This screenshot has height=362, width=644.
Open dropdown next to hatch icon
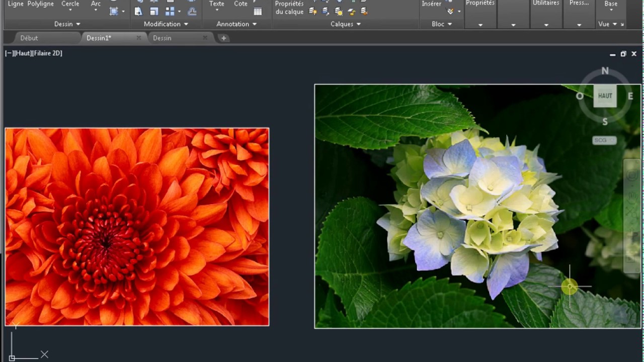pyautogui.click(x=123, y=11)
